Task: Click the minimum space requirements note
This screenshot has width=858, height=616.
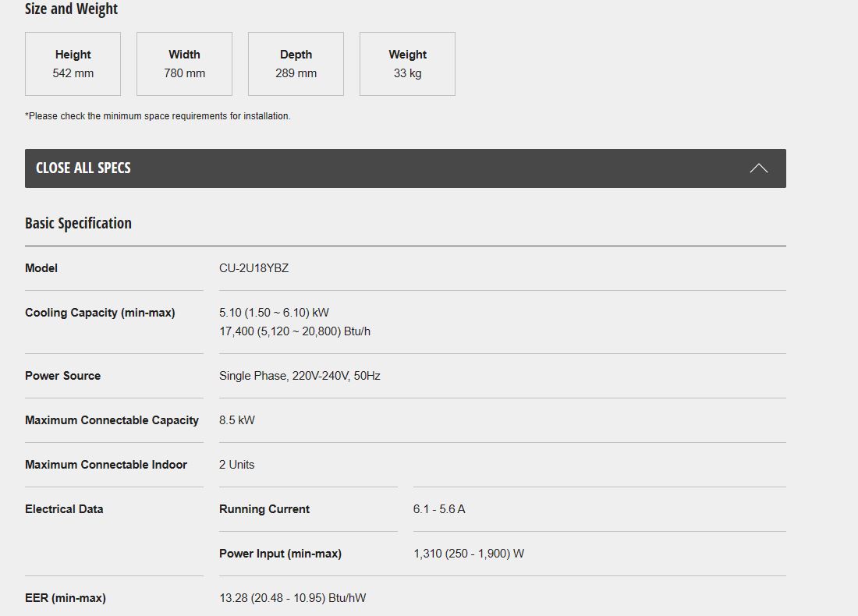Action: [x=158, y=116]
